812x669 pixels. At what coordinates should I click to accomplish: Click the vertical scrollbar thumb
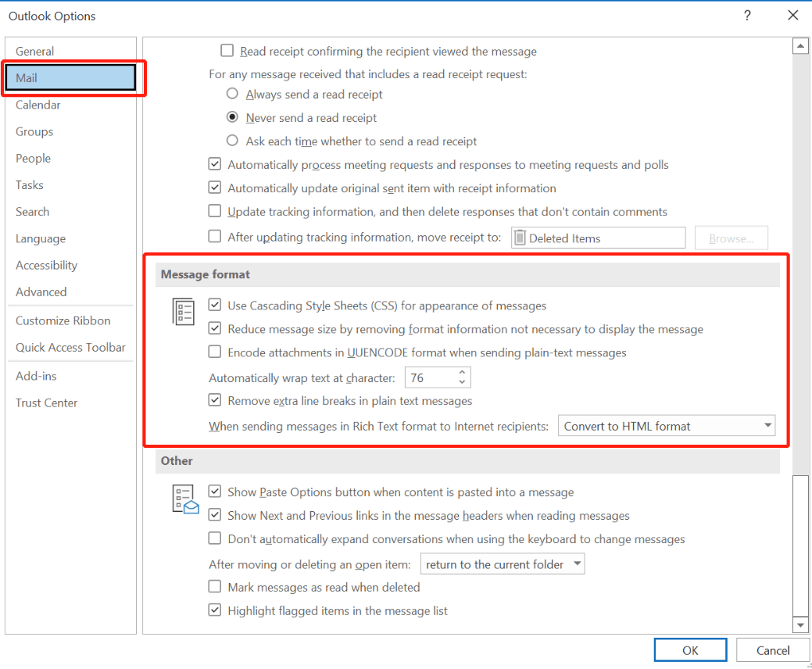coord(800,546)
